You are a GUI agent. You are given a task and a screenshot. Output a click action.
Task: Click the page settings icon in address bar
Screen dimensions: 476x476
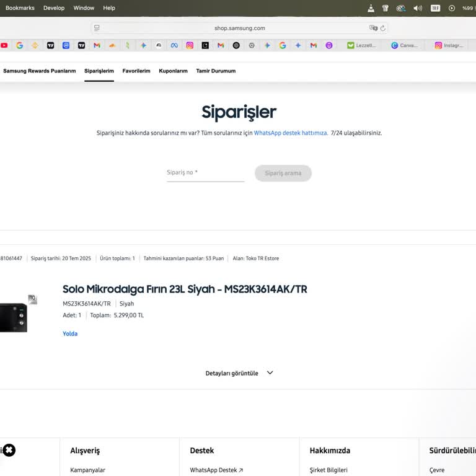pos(97,28)
